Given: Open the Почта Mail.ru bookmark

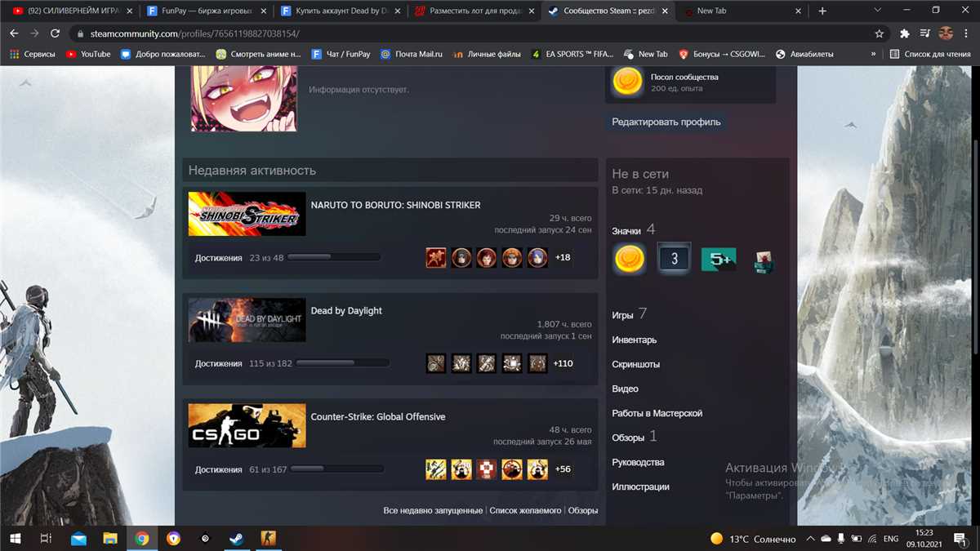Looking at the screenshot, I should tap(412, 54).
